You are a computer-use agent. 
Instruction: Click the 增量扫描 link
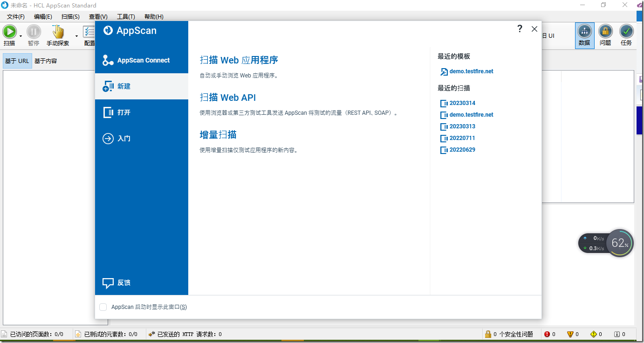[x=218, y=135]
